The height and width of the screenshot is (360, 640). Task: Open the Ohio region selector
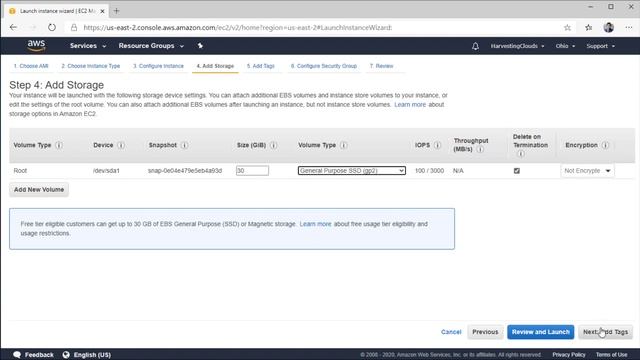(x=565, y=46)
